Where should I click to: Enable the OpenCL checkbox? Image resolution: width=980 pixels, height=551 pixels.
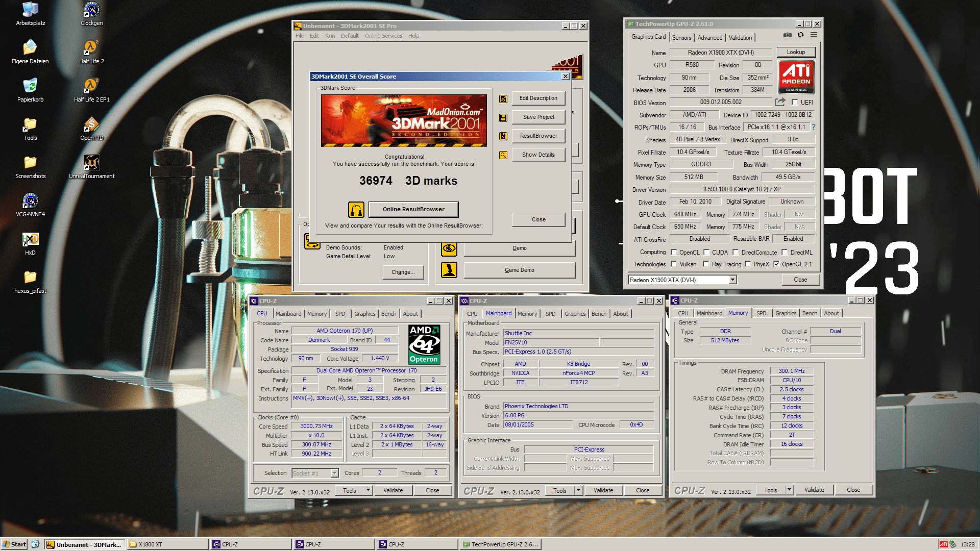click(674, 252)
